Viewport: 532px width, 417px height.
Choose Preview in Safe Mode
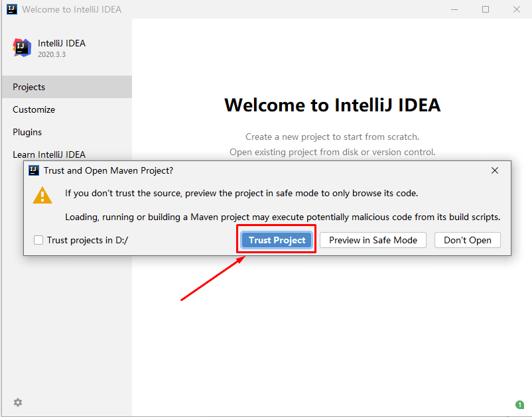tap(373, 240)
